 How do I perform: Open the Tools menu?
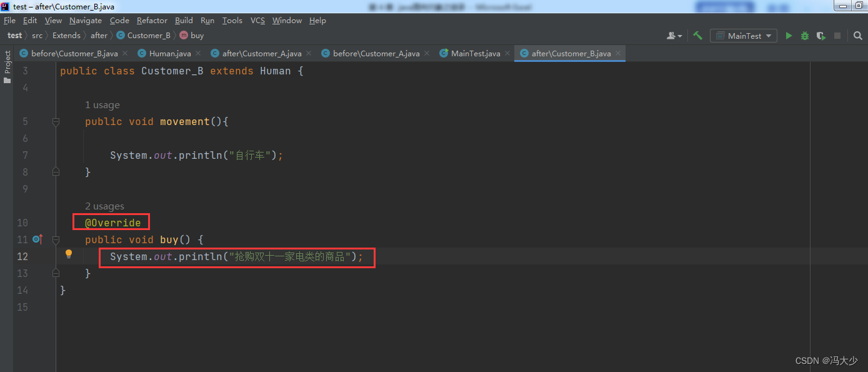pyautogui.click(x=232, y=21)
